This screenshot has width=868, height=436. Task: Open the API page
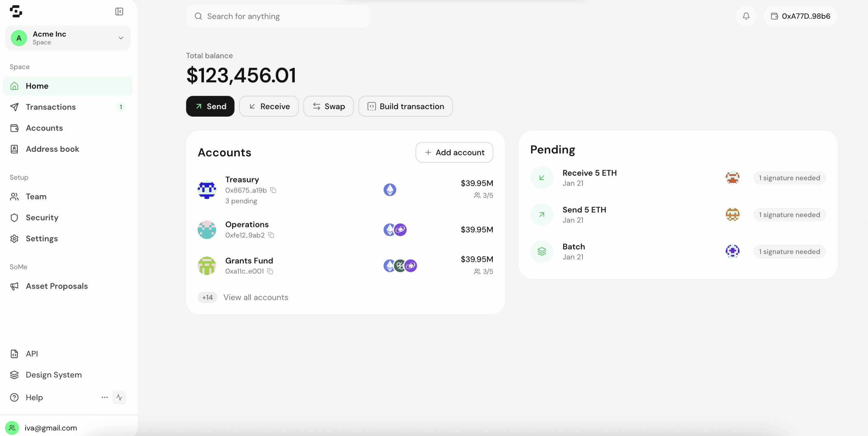68,354
